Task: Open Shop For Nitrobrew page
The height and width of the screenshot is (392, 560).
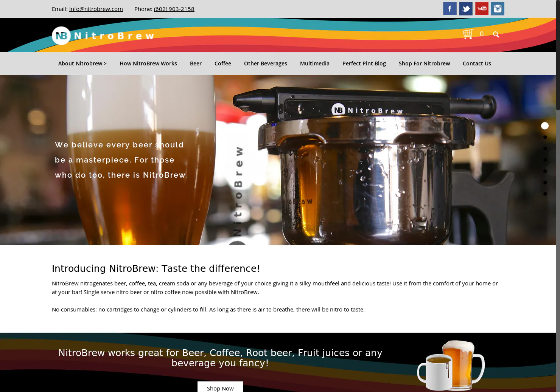Action: [x=424, y=64]
